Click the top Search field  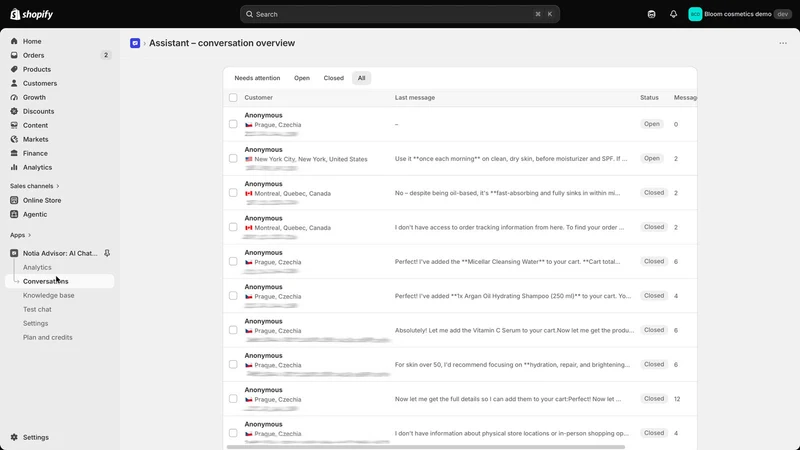click(400, 14)
